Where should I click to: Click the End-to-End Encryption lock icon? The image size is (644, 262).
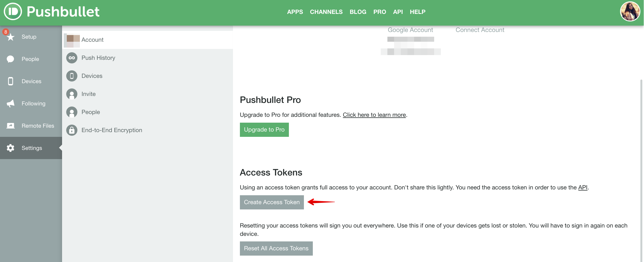(72, 130)
